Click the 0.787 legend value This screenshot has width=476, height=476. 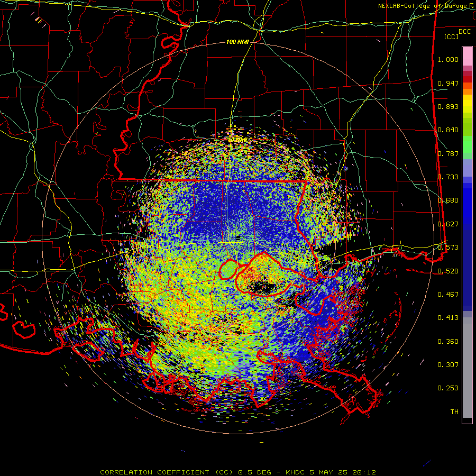448,153
